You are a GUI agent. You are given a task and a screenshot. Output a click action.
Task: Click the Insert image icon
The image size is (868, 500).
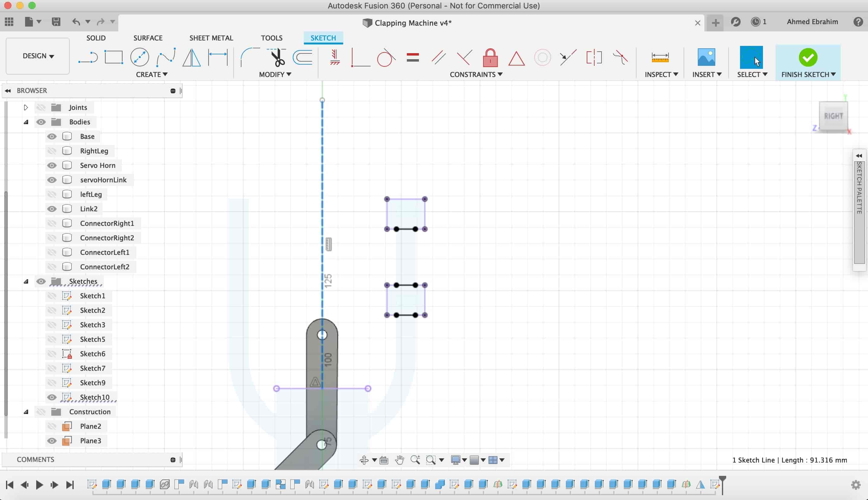(706, 57)
